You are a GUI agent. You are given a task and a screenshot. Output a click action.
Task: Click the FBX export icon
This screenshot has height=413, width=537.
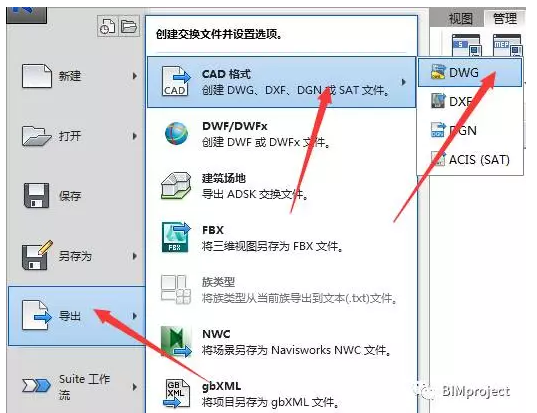tap(176, 237)
